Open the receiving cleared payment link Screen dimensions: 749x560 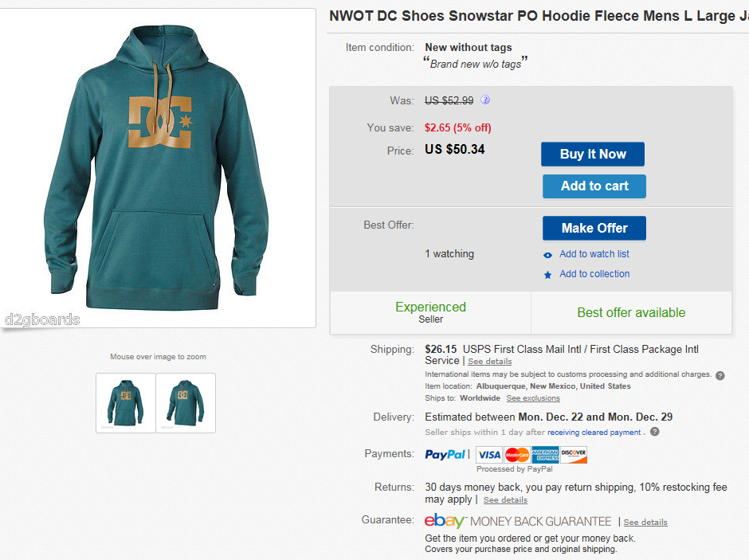[594, 432]
